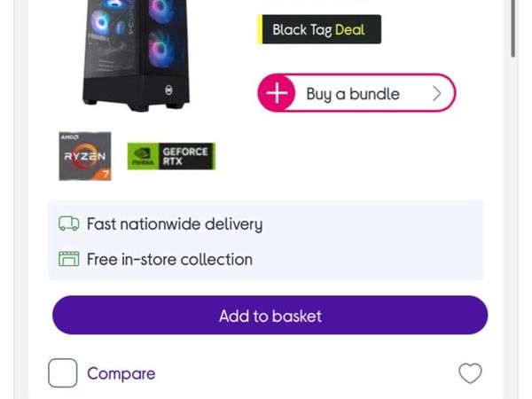Click Free in-store collection text
532x399 pixels.
point(169,259)
